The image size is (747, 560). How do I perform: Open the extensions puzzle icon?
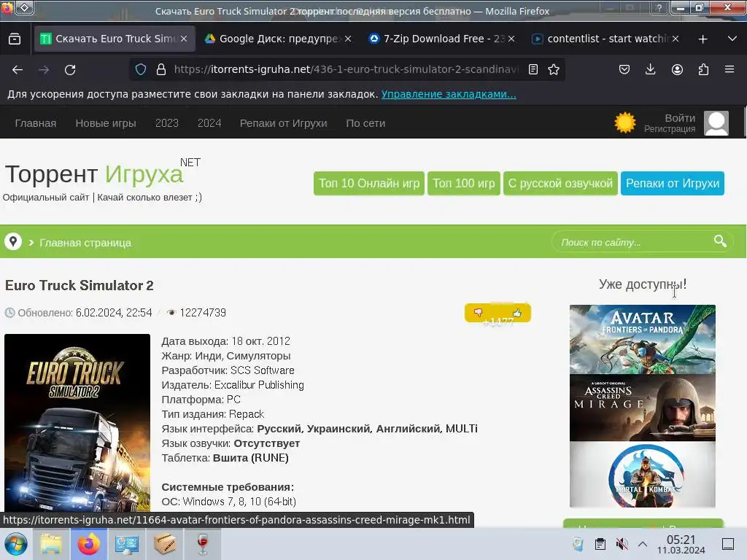pos(703,69)
